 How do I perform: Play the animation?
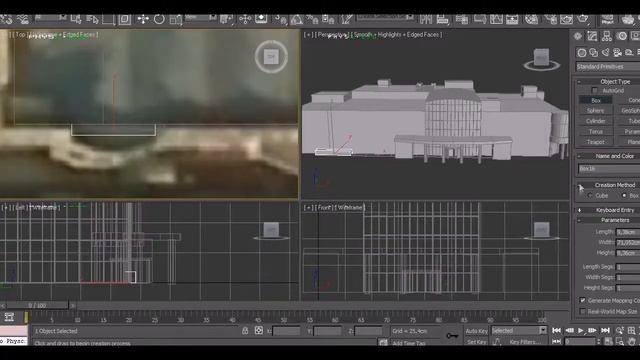(580, 331)
